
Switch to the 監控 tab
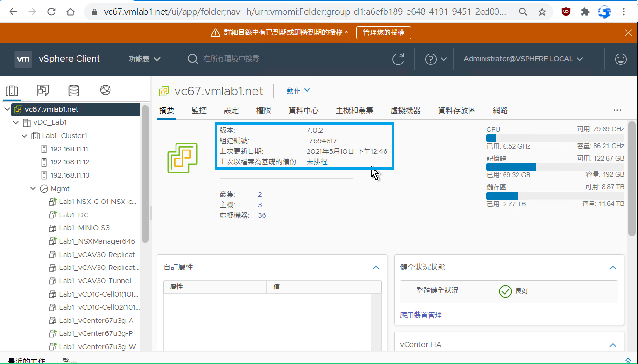[199, 110]
